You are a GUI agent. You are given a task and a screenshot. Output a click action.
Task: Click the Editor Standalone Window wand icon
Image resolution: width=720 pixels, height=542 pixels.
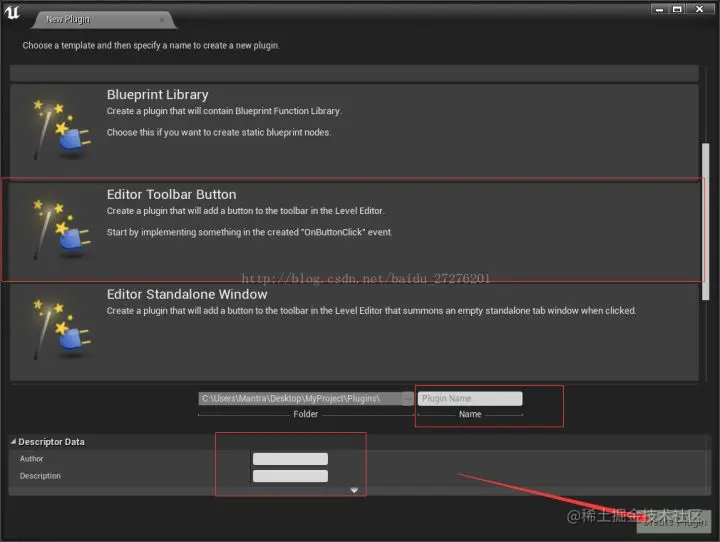point(62,328)
